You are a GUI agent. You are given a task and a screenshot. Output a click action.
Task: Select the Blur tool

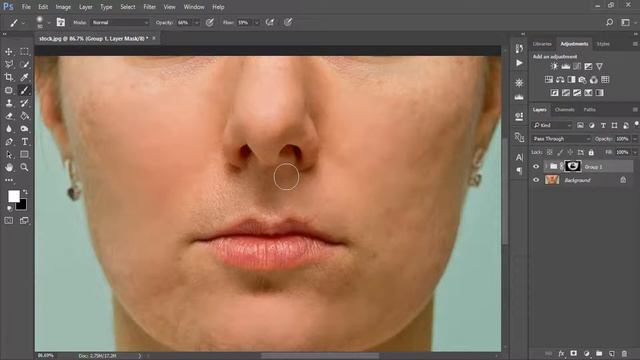(x=9, y=129)
